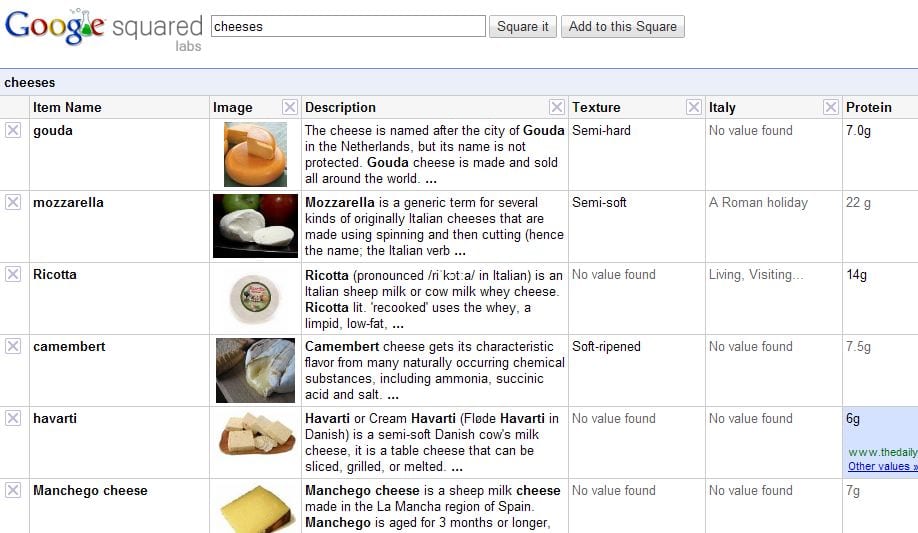Click the cheeses search input field
The width and height of the screenshot is (918, 533).
348,27
